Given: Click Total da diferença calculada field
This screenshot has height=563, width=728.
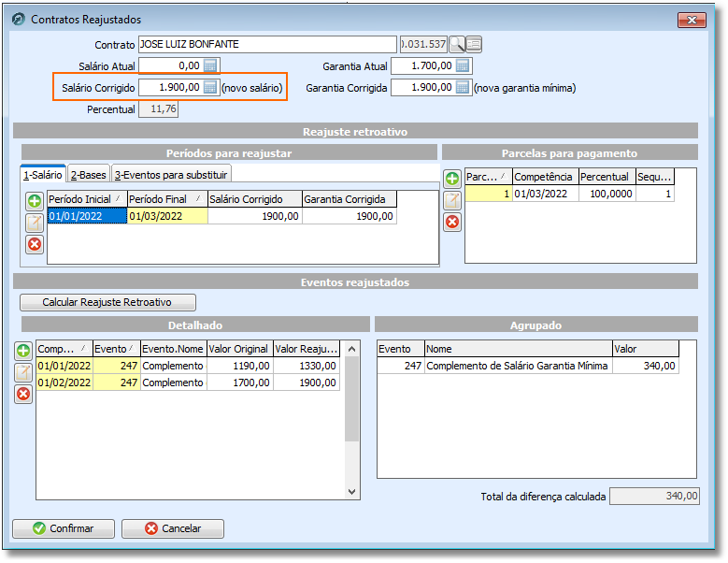Looking at the screenshot, I should coord(654,496).
